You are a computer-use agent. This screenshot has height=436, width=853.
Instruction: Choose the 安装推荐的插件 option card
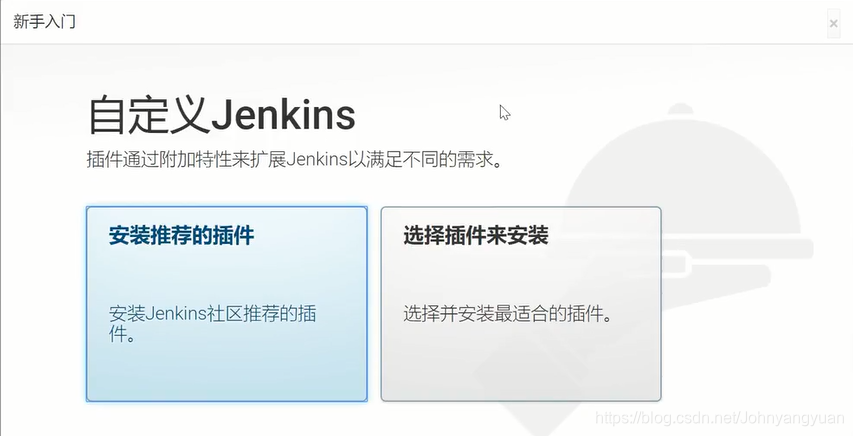[227, 304]
